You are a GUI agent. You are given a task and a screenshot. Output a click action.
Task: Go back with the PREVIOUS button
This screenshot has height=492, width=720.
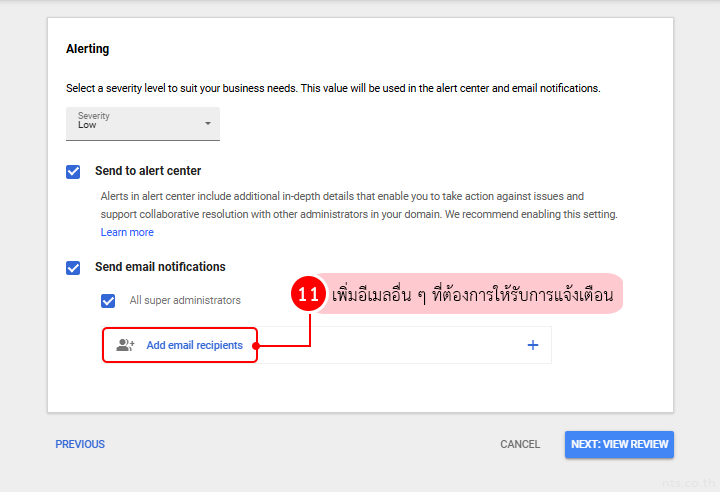tap(80, 444)
